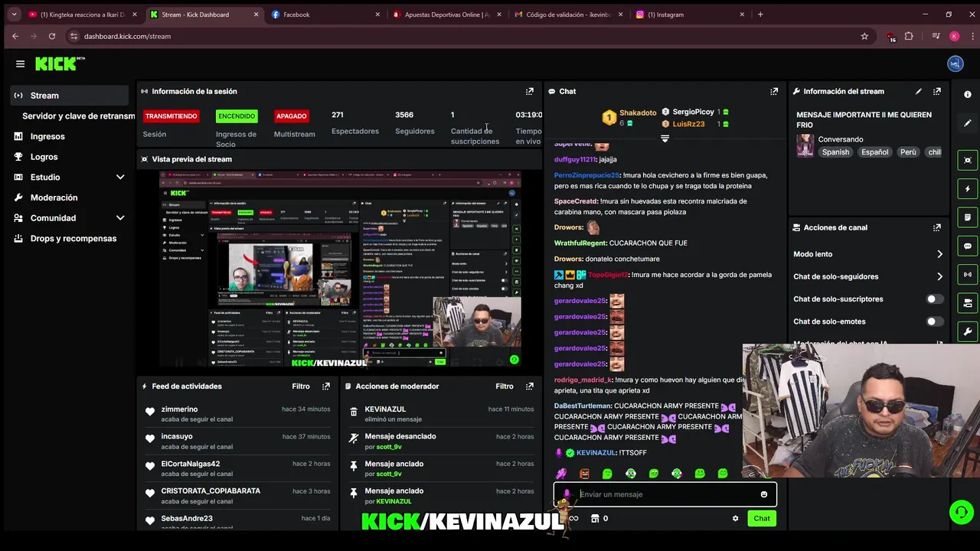Reload the page in the browser
980x551 pixels.
pos(52,36)
